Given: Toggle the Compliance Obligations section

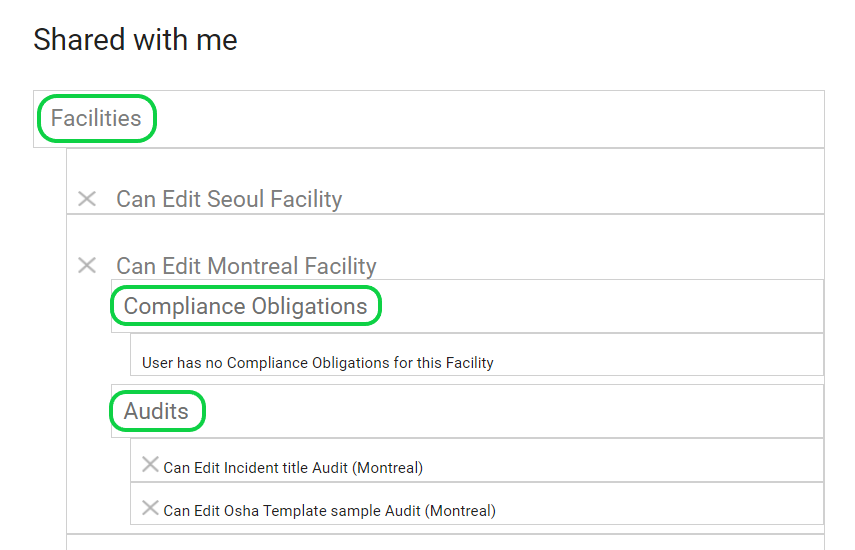Looking at the screenshot, I should pyautogui.click(x=245, y=306).
